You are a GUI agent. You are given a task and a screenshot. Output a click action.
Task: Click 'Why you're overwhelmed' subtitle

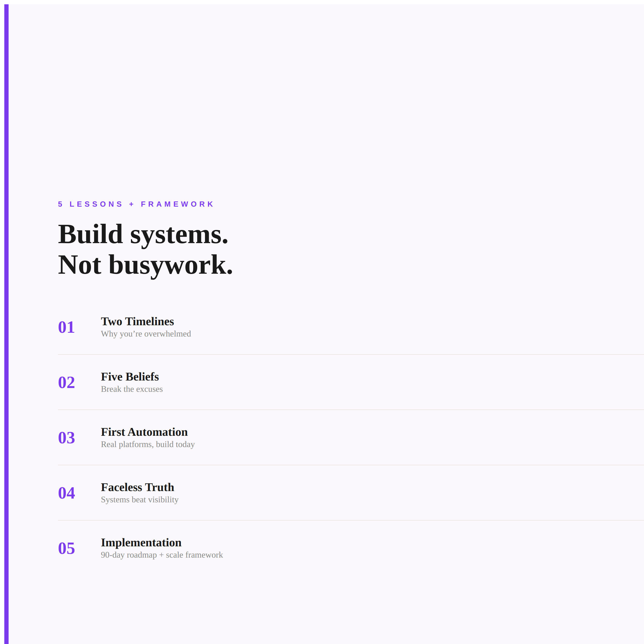(146, 334)
